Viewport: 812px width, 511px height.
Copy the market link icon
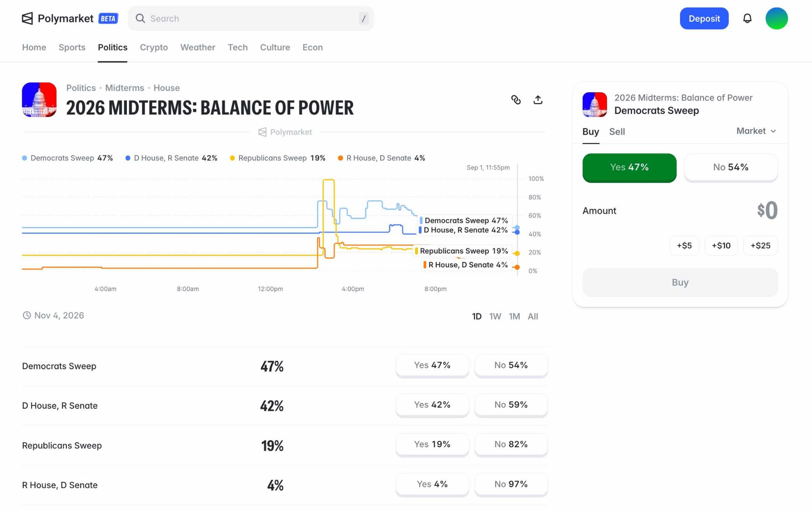pyautogui.click(x=516, y=99)
